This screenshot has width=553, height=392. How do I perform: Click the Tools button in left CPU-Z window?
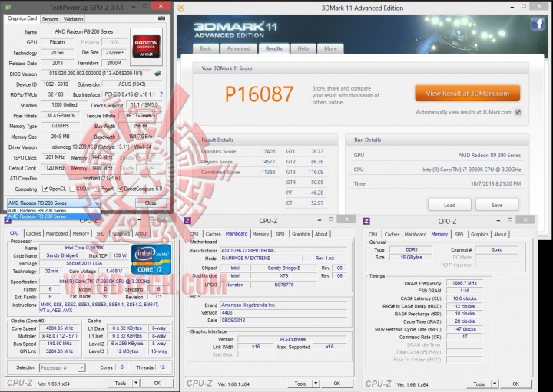coord(121,383)
